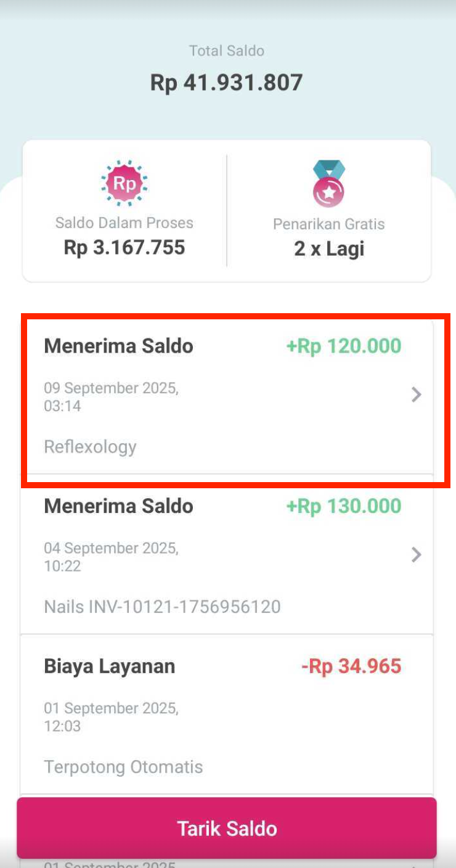Image resolution: width=456 pixels, height=868 pixels.
Task: Click the 09 September 2025 transaction date
Action: coord(111,396)
